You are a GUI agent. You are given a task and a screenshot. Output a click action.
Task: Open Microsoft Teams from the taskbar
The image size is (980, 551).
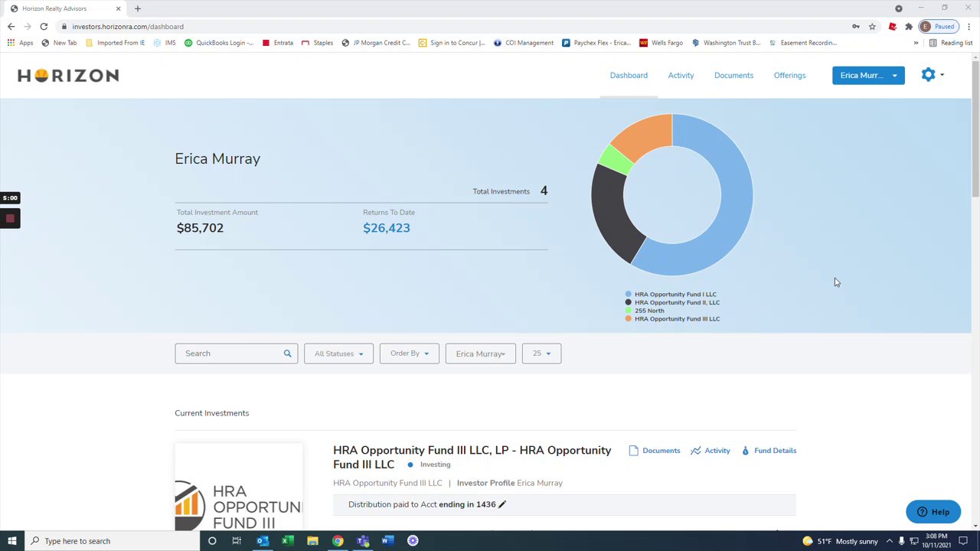point(363,541)
